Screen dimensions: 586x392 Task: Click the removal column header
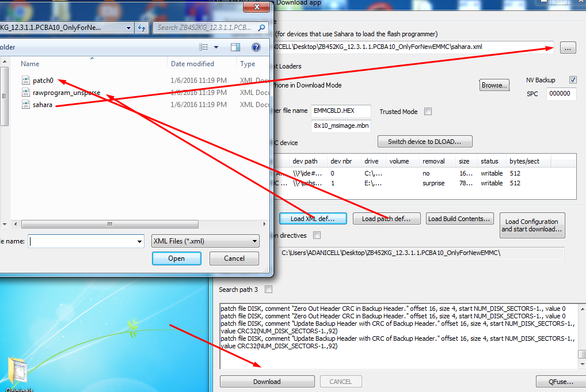click(433, 161)
